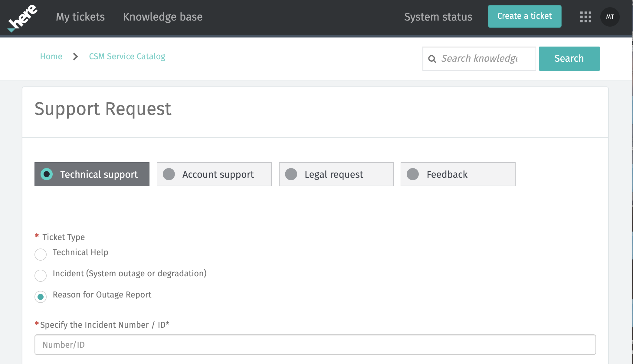
Task: Open System status
Action: [438, 17]
